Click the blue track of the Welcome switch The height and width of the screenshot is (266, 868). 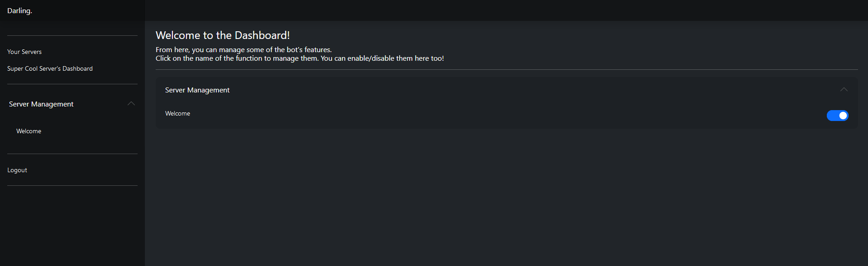coord(832,116)
